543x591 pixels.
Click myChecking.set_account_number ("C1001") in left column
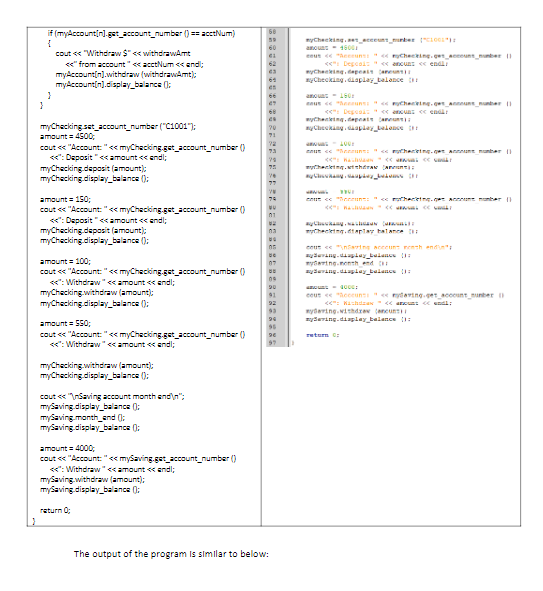pos(118,126)
